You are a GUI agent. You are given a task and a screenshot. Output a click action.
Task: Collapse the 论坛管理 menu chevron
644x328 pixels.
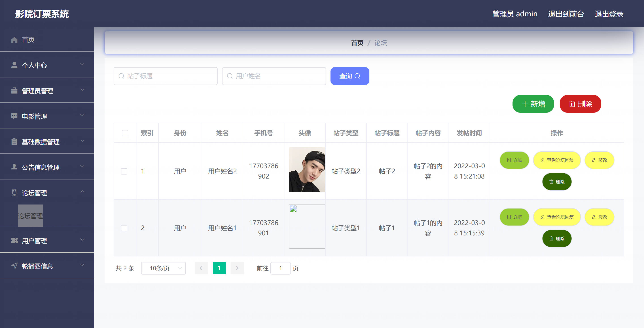82,192
